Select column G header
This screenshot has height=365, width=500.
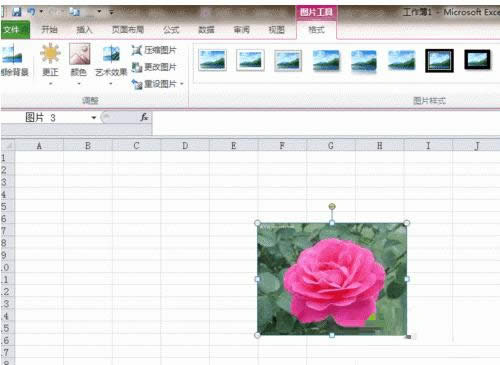coord(331,146)
